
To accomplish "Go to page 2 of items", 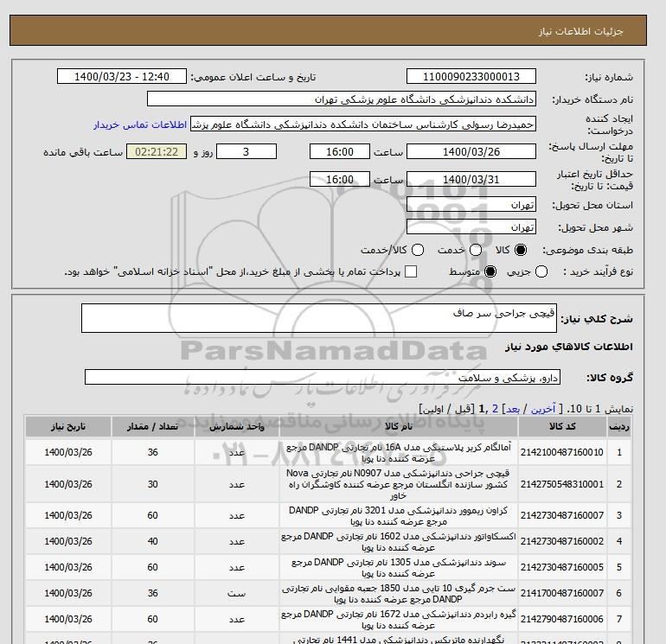I will click(495, 409).
